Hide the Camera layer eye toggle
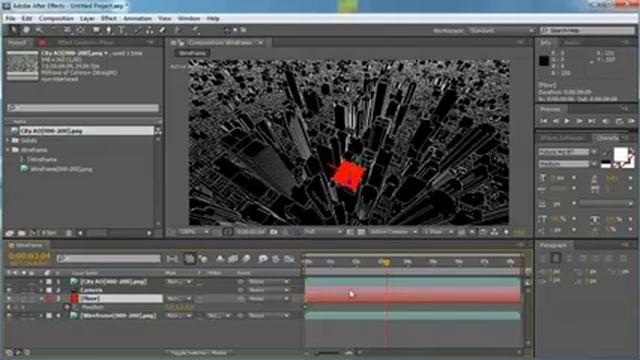This screenshot has width=640, height=360. [9, 290]
